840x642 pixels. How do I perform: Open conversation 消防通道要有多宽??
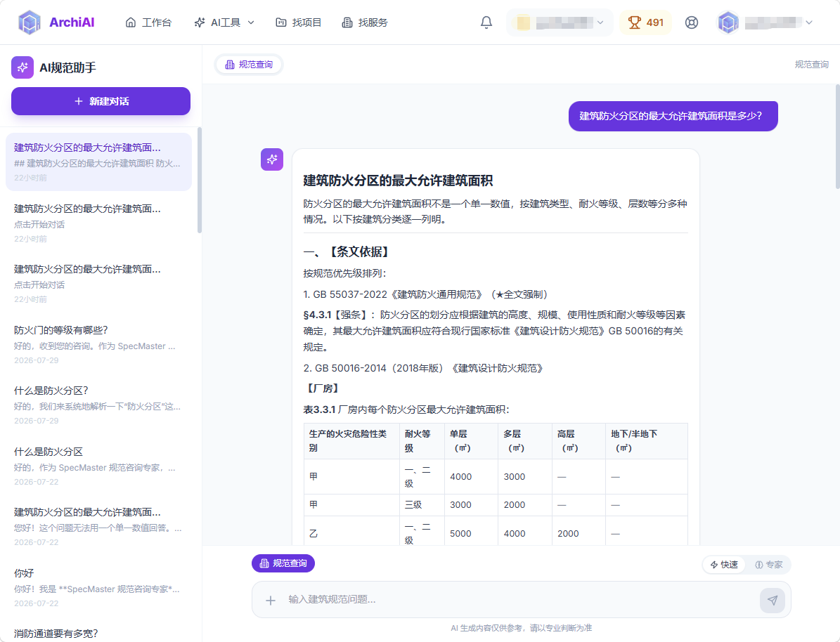point(98,633)
